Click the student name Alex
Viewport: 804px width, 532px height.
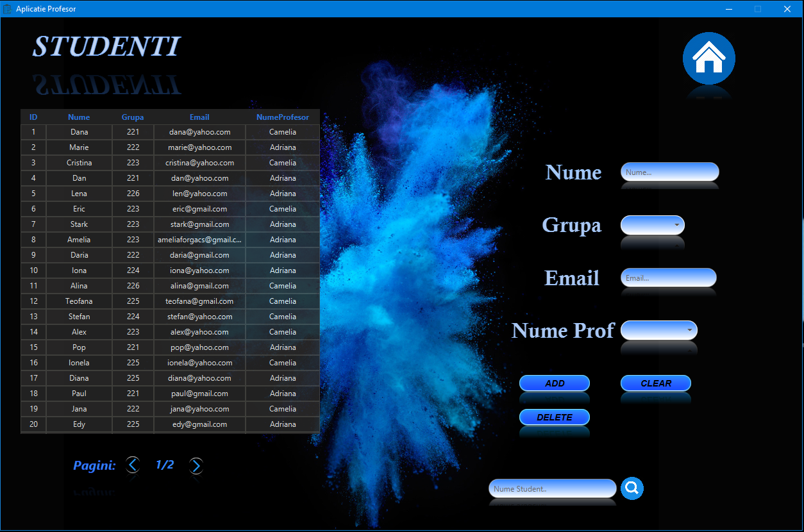click(79, 332)
